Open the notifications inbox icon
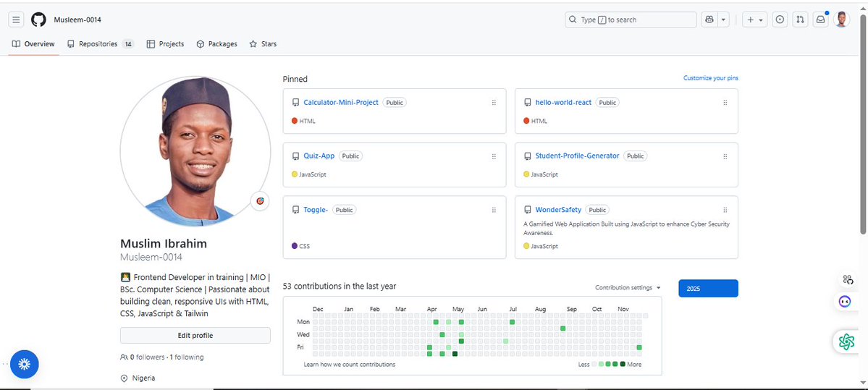 820,20
